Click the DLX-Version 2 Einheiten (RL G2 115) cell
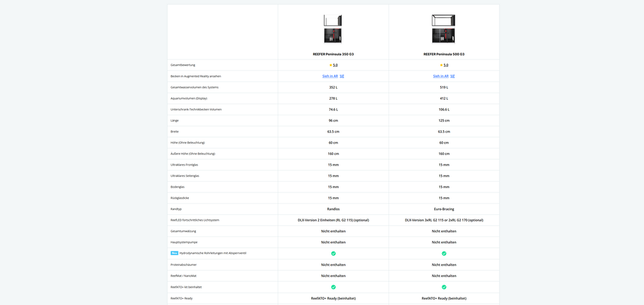The width and height of the screenshot is (644, 305). pyautogui.click(x=333, y=220)
